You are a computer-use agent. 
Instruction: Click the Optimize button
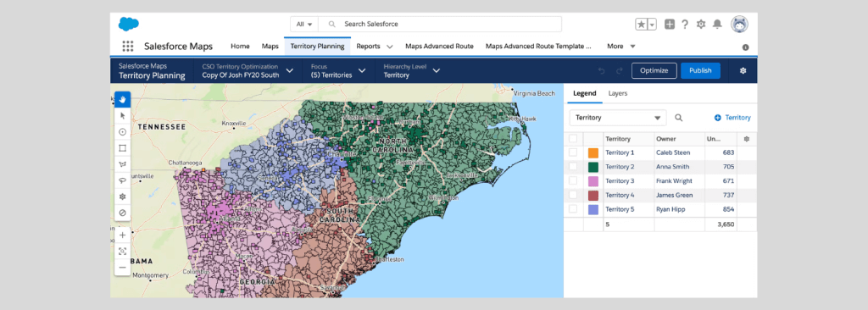654,71
